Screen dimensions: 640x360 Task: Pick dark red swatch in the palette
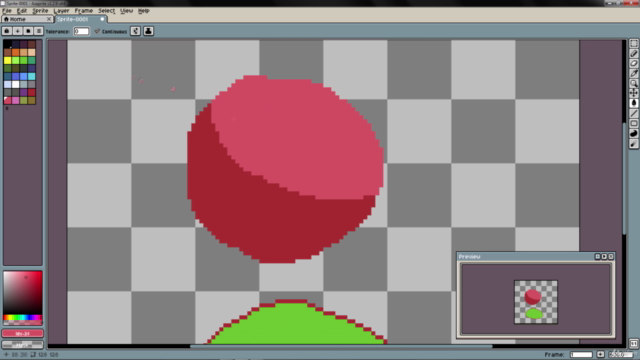pyautogui.click(x=31, y=92)
